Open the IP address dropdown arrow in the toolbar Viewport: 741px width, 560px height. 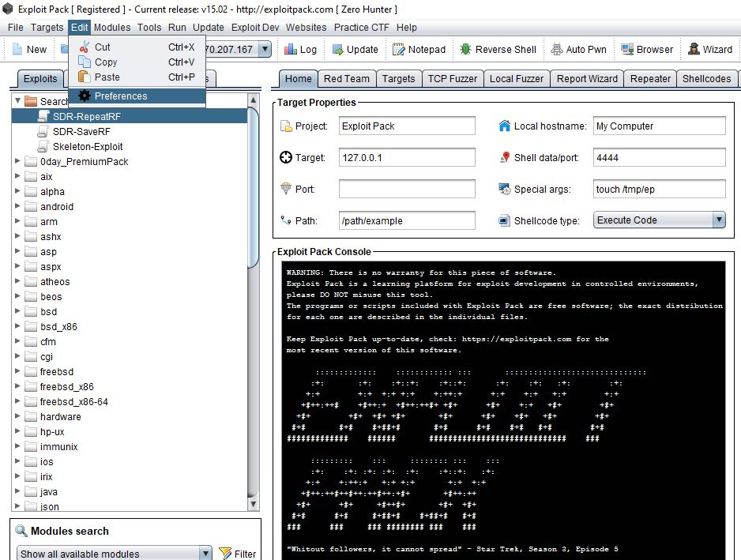[265, 49]
